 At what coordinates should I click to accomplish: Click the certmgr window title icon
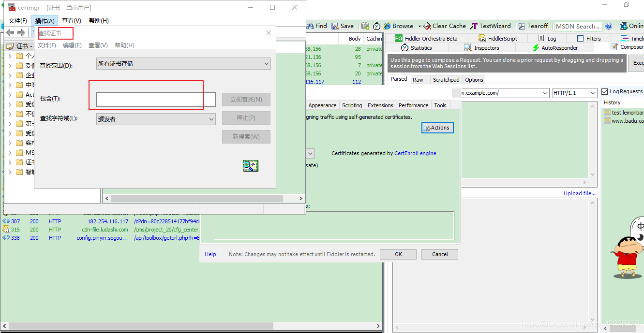tap(11, 7)
